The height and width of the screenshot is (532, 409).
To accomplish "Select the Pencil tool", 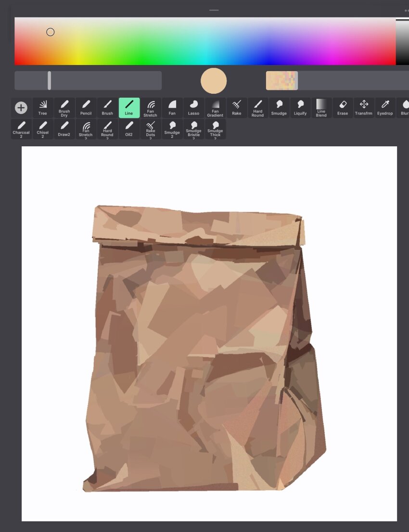I will (86, 108).
